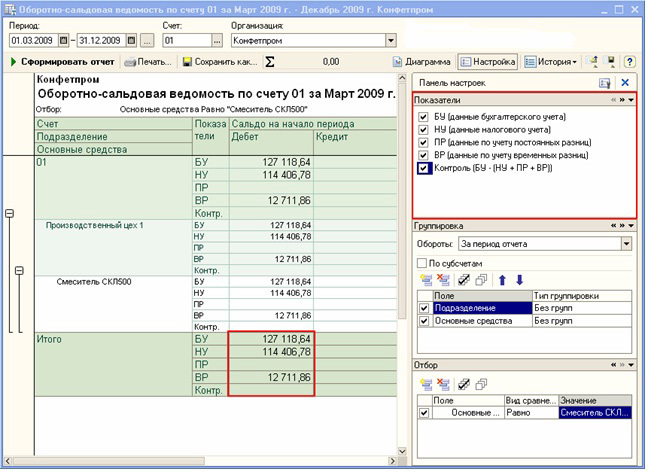The width and height of the screenshot is (648, 472).
Task: Click the report vertical scrollbar up arrow
Action: click(x=402, y=77)
